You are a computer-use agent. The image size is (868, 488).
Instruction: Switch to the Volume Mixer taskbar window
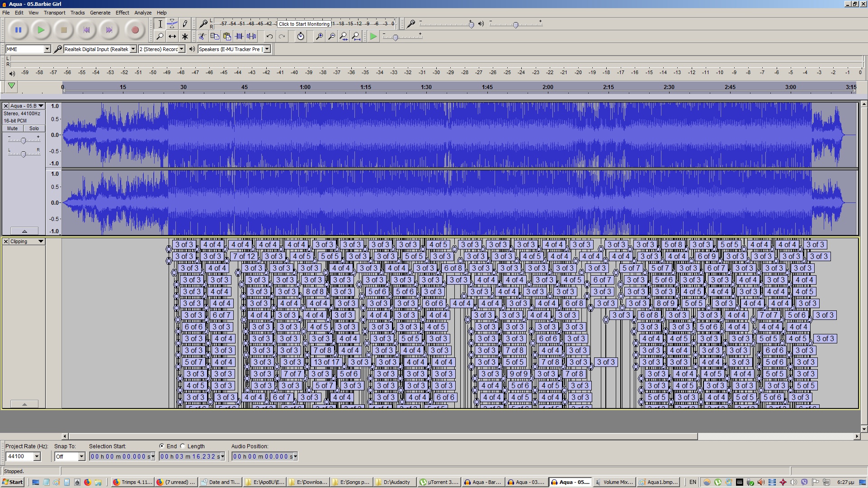click(614, 482)
